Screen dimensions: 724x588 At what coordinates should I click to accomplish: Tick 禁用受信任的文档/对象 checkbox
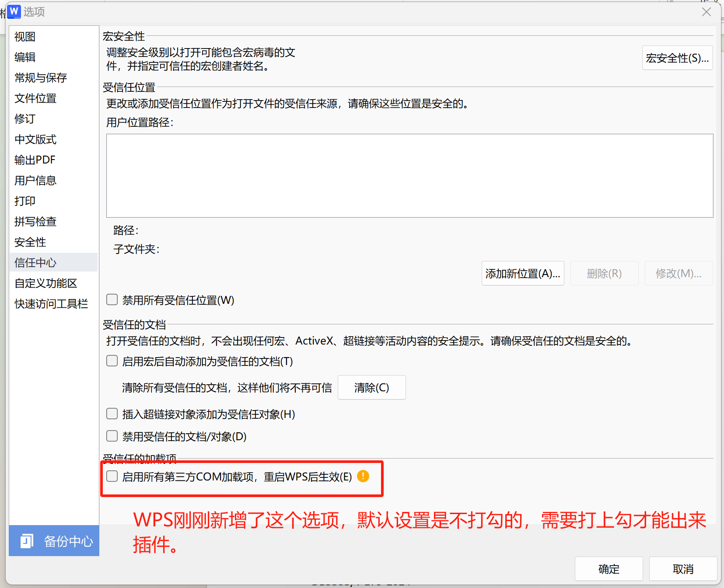click(112, 436)
